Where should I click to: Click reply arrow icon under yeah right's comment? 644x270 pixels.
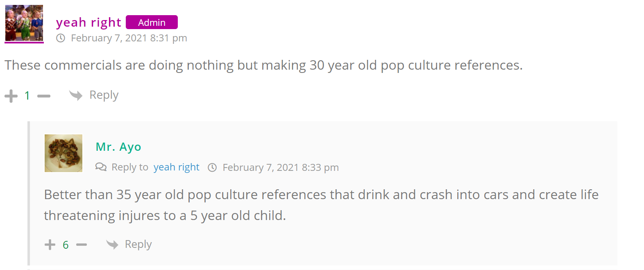[76, 95]
